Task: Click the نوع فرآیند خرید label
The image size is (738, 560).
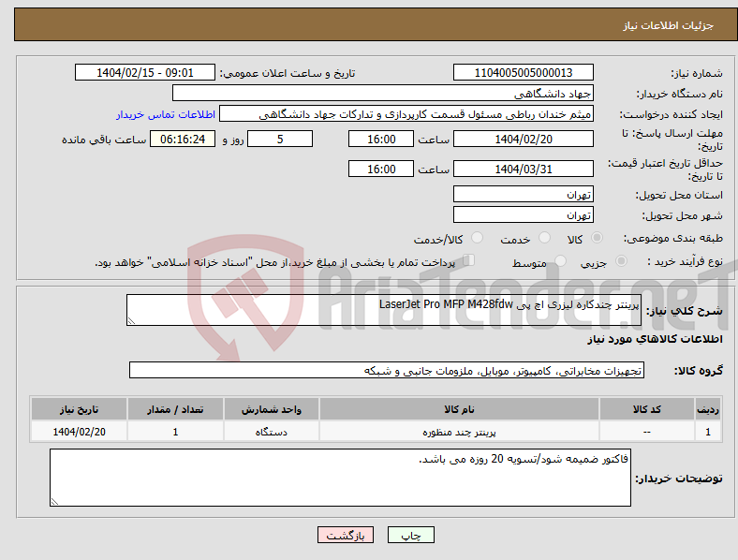Action: point(685,261)
